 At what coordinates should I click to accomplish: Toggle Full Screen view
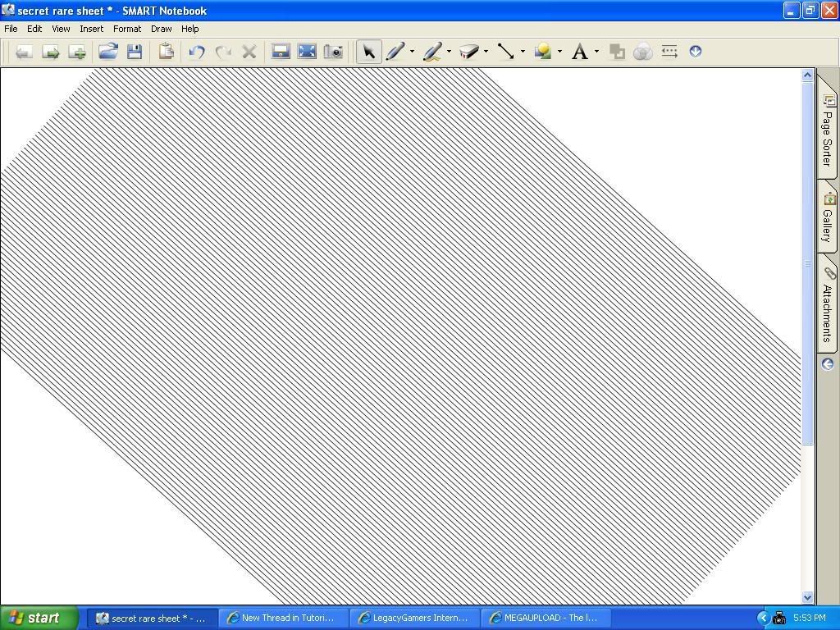pos(307,51)
